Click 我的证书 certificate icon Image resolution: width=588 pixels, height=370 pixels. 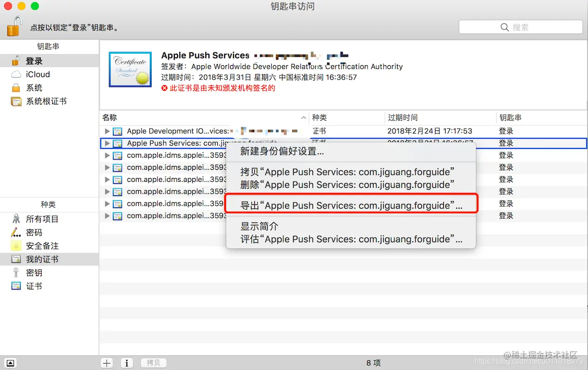tap(16, 259)
